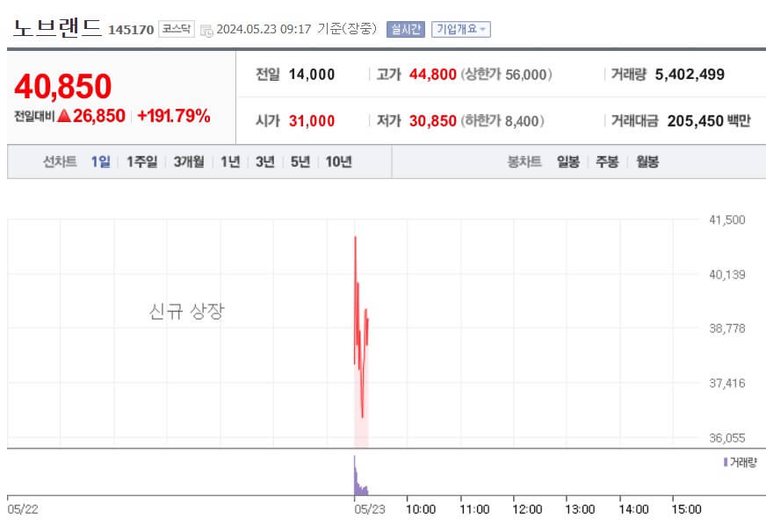Open the 10년 ten-year chart

[x=338, y=162]
